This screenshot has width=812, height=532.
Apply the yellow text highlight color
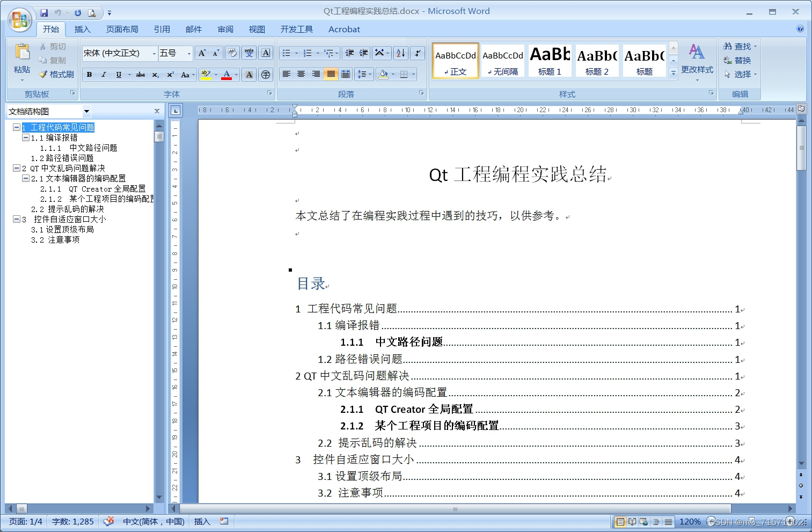point(206,75)
